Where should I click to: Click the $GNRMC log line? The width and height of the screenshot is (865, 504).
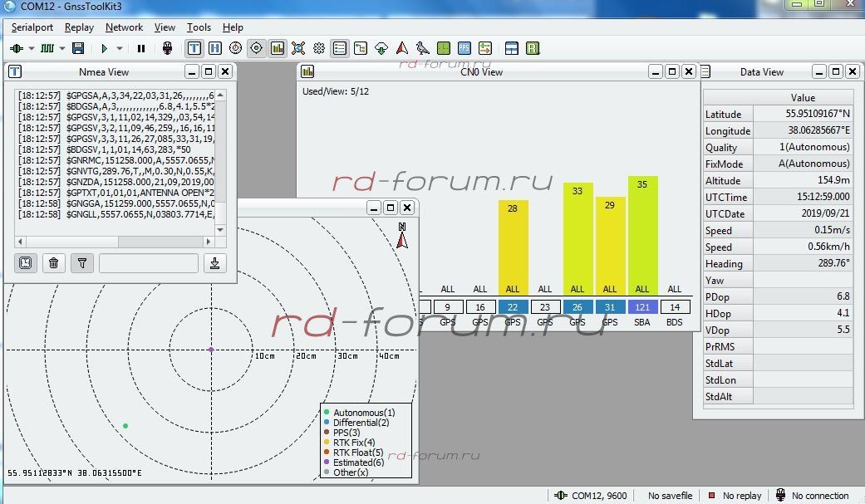click(115, 160)
